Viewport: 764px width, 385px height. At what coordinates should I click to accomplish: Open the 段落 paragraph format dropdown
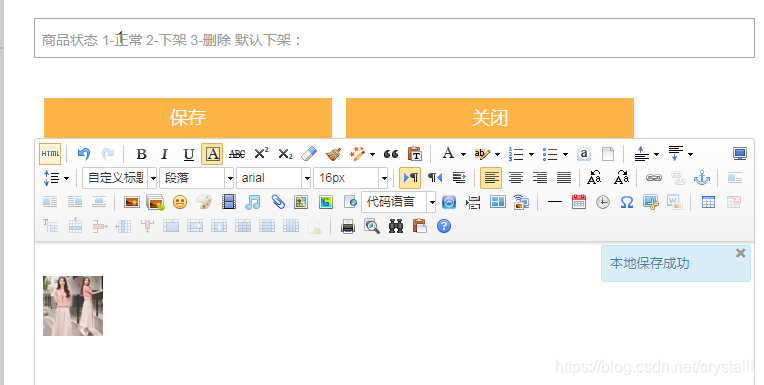[197, 178]
